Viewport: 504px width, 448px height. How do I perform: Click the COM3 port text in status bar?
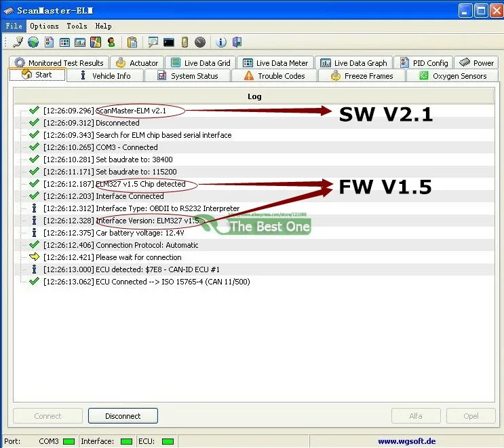(x=49, y=441)
